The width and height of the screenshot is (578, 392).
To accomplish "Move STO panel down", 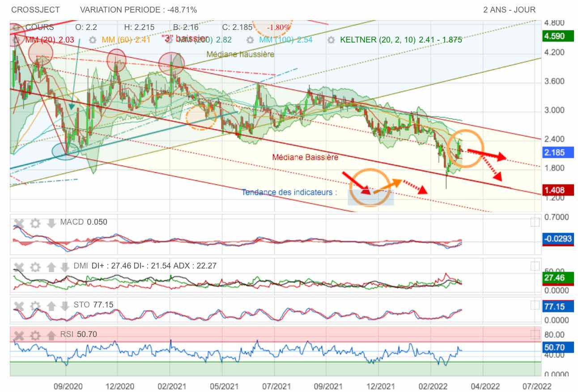I will coord(65,306).
